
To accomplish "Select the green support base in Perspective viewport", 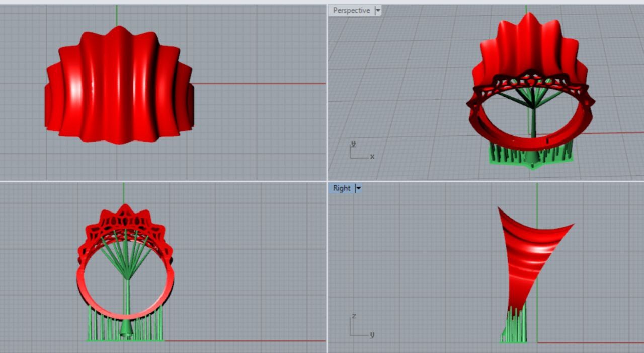I will coord(531,155).
